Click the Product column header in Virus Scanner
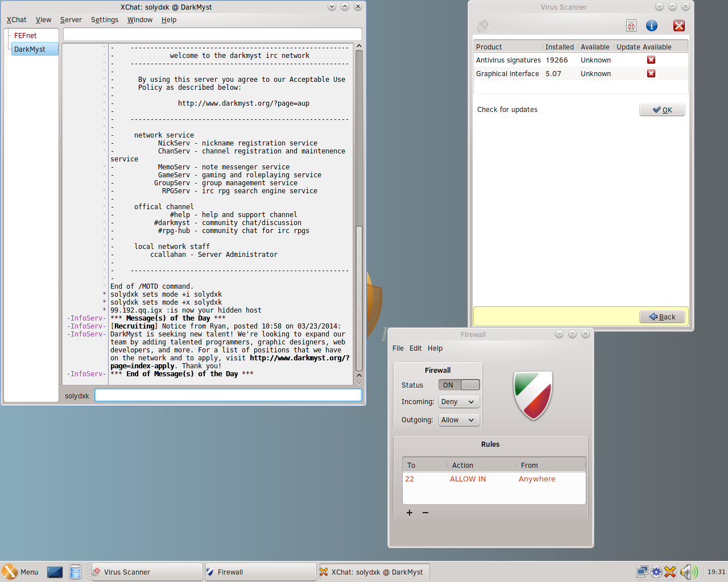728x582 pixels. (x=508, y=47)
